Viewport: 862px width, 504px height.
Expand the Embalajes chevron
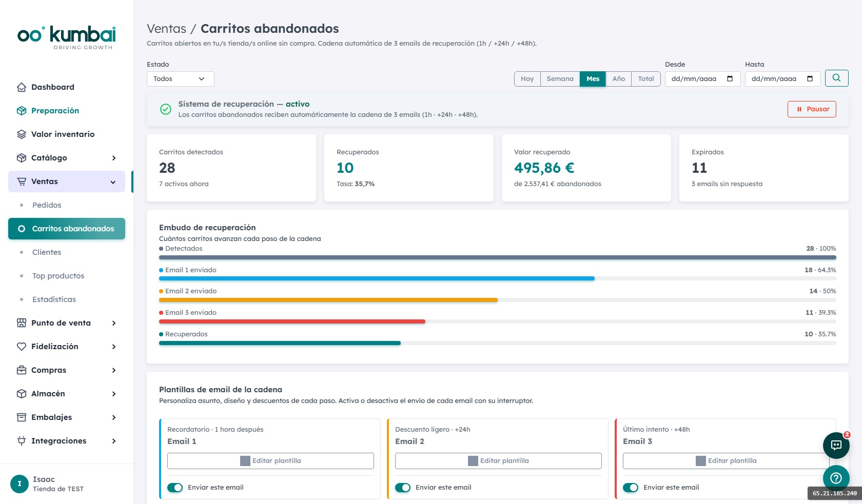(x=114, y=417)
